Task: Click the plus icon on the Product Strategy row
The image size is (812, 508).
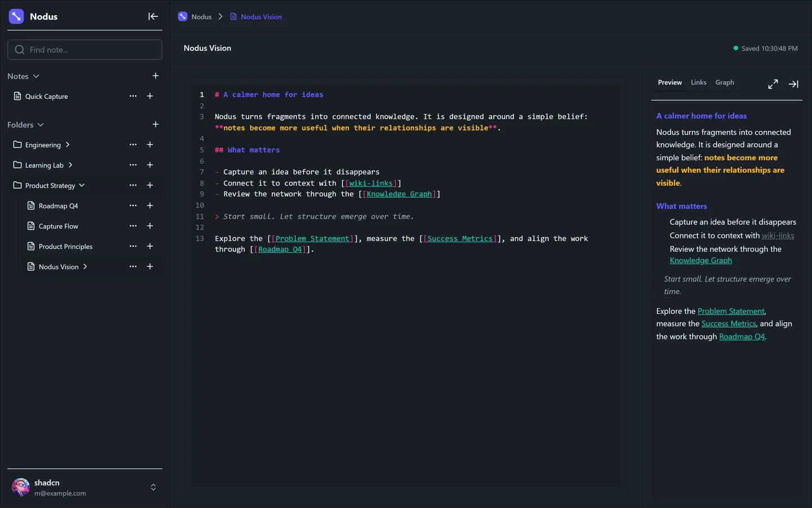Action: 150,185
